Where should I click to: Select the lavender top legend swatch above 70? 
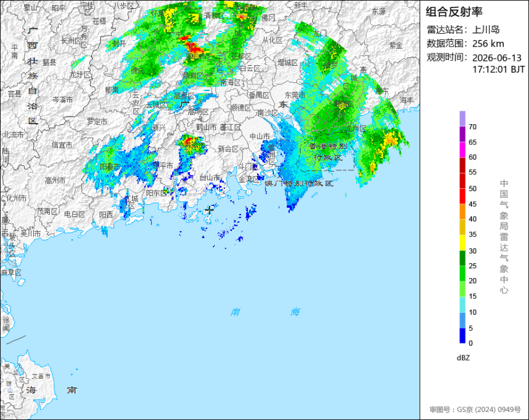462,119
